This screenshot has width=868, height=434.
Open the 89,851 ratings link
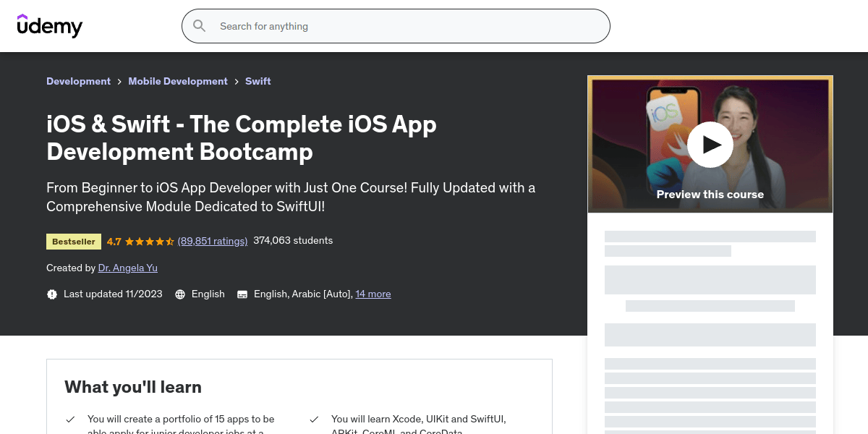click(213, 241)
